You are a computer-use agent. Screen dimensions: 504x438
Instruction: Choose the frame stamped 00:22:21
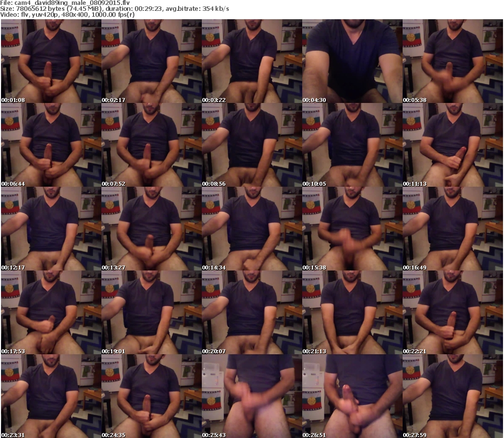[x=453, y=312]
